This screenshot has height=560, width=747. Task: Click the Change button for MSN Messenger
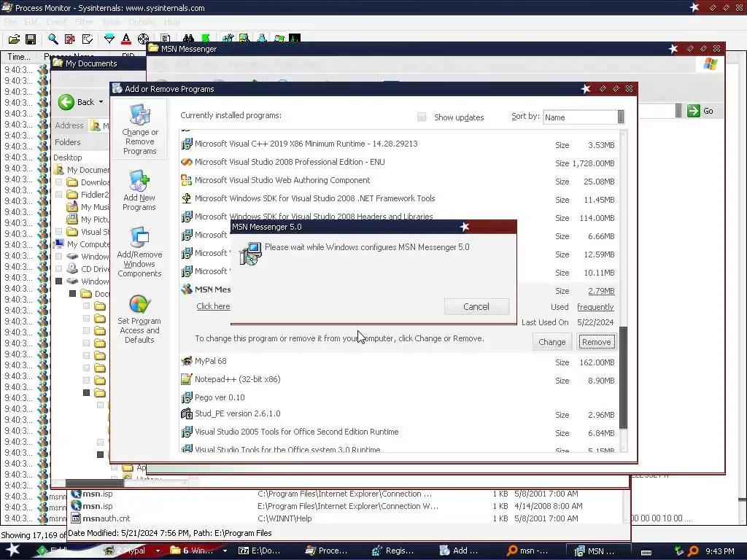pos(551,342)
